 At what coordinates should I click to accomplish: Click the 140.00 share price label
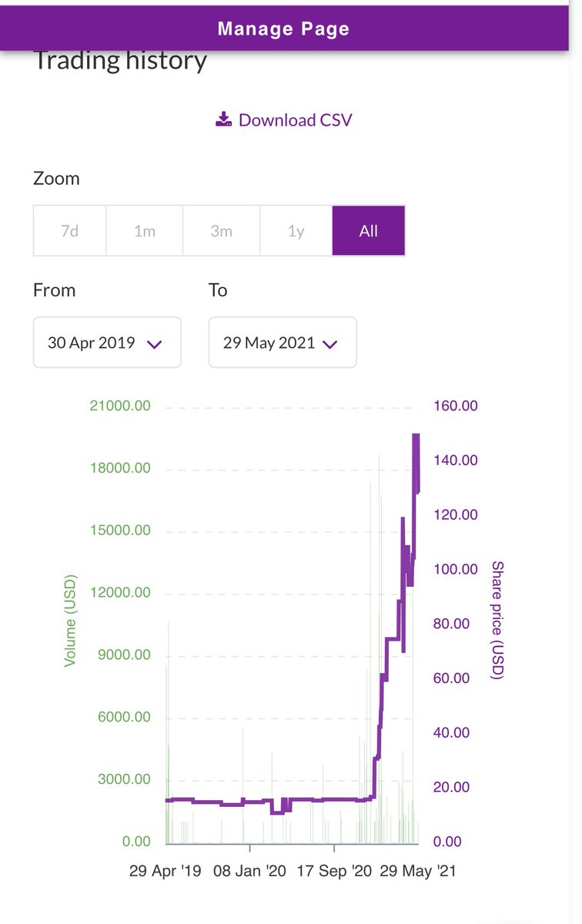pos(454,460)
